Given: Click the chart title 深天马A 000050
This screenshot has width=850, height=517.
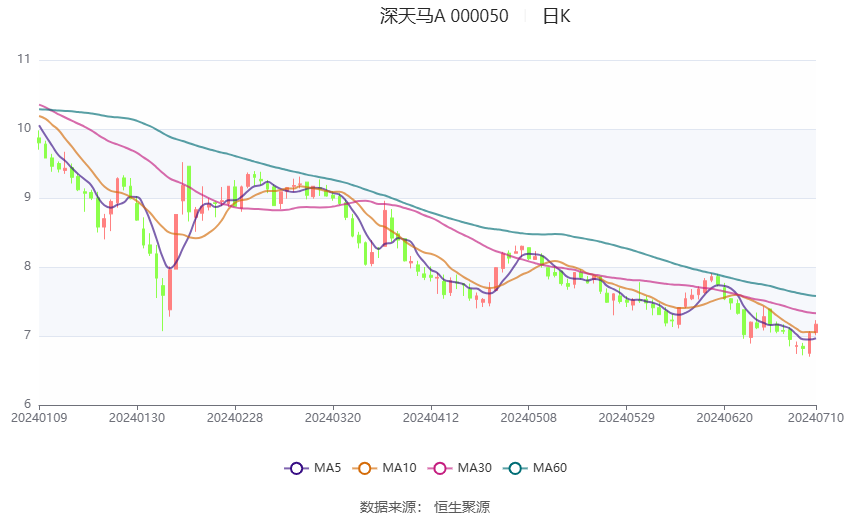Looking at the screenshot, I should click(444, 16).
